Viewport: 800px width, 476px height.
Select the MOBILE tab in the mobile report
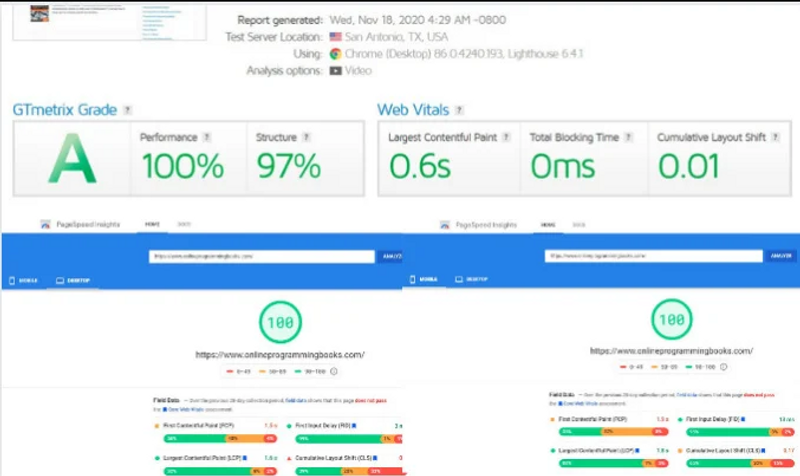pyautogui.click(x=424, y=279)
